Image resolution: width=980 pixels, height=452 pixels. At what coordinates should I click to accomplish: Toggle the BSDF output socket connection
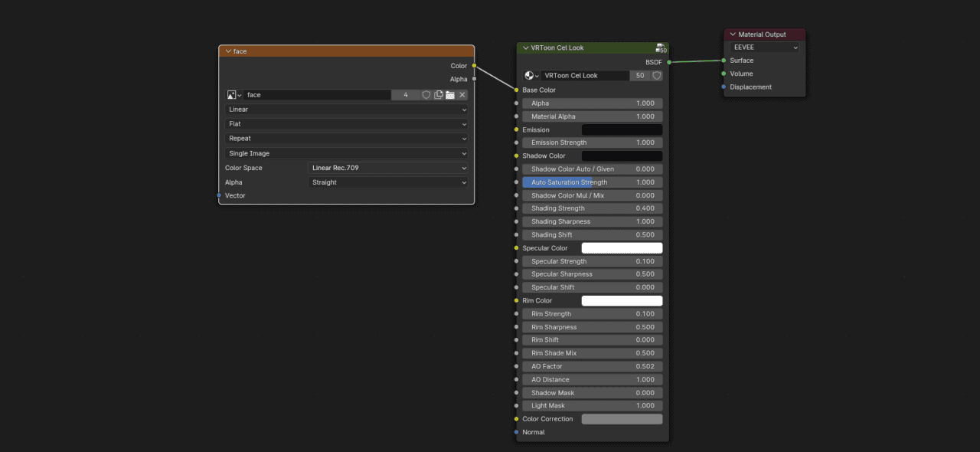click(x=668, y=61)
